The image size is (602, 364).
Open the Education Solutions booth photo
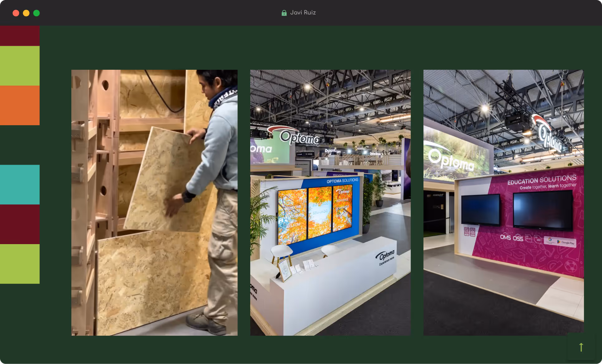point(504,202)
